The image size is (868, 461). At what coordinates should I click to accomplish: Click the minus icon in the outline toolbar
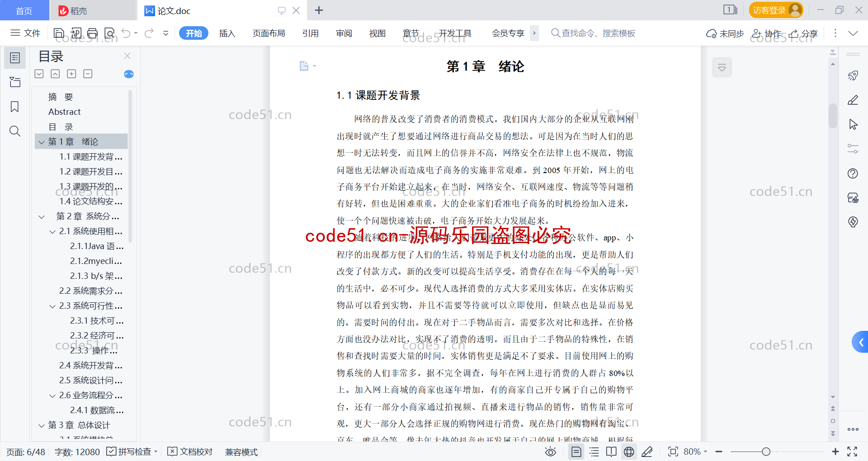pos(88,74)
